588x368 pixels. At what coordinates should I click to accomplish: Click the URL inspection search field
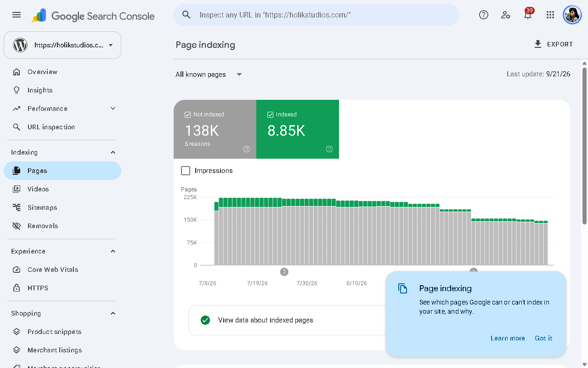pyautogui.click(x=316, y=15)
